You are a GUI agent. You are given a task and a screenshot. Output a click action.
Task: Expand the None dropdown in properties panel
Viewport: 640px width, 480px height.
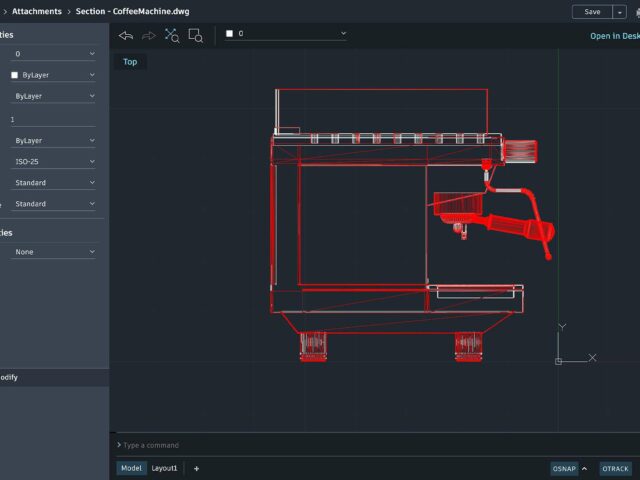[x=54, y=252]
